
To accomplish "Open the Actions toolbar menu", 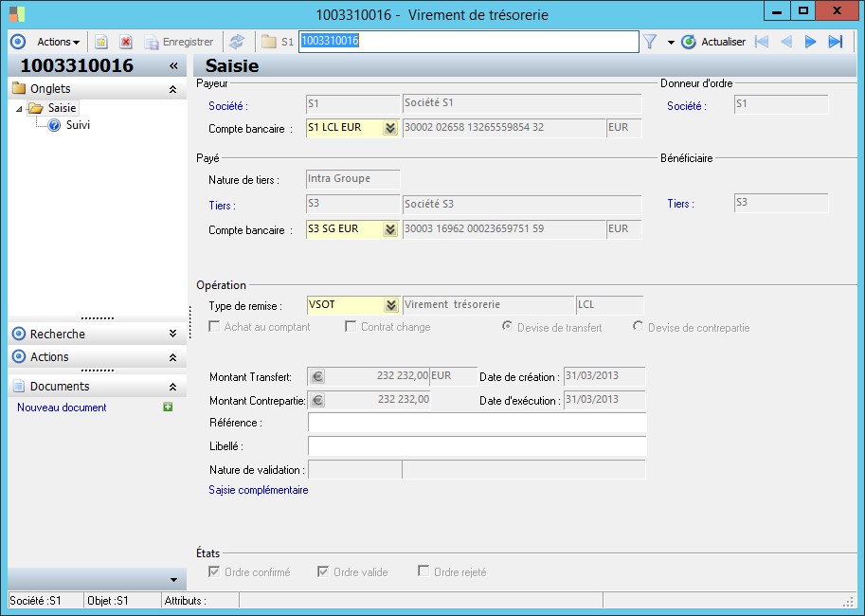I will [x=58, y=42].
